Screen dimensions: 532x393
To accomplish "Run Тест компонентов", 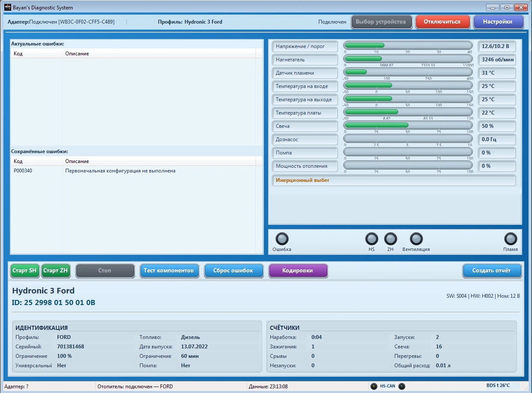I will [x=169, y=271].
